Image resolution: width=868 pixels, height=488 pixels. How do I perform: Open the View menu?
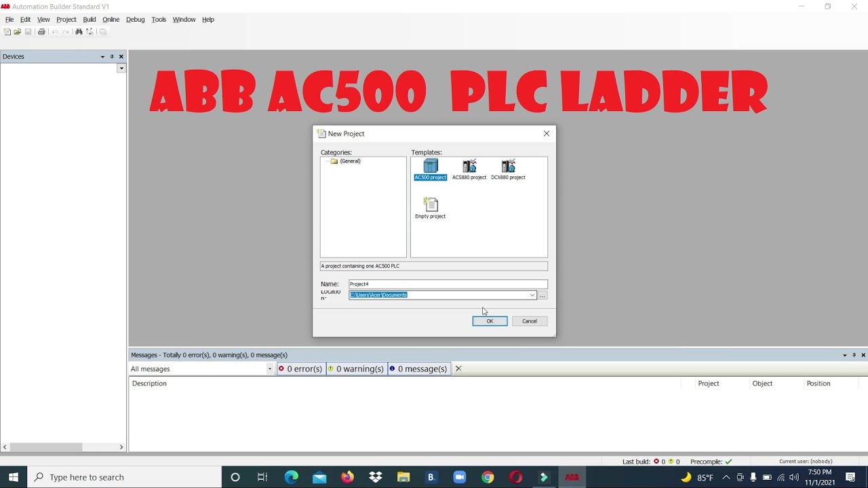(x=43, y=20)
